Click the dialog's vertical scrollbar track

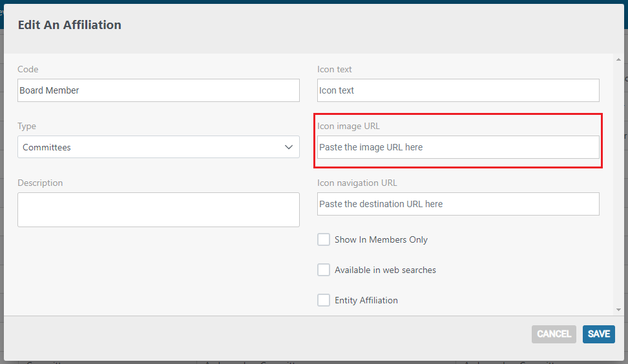(618, 185)
